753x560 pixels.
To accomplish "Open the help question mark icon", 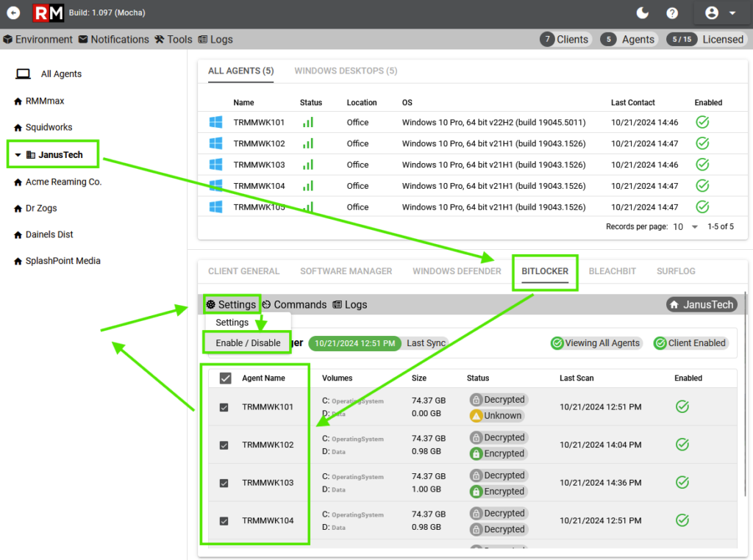I will 672,13.
